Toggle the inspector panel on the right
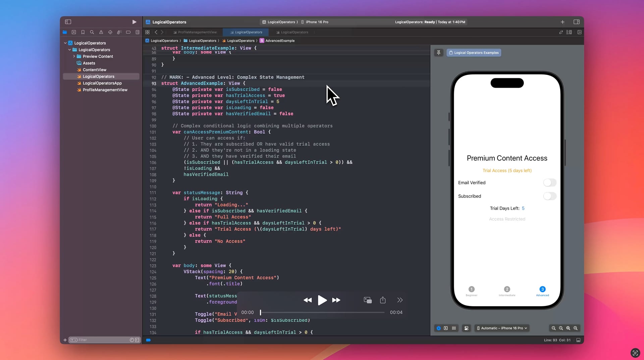 pyautogui.click(x=577, y=22)
